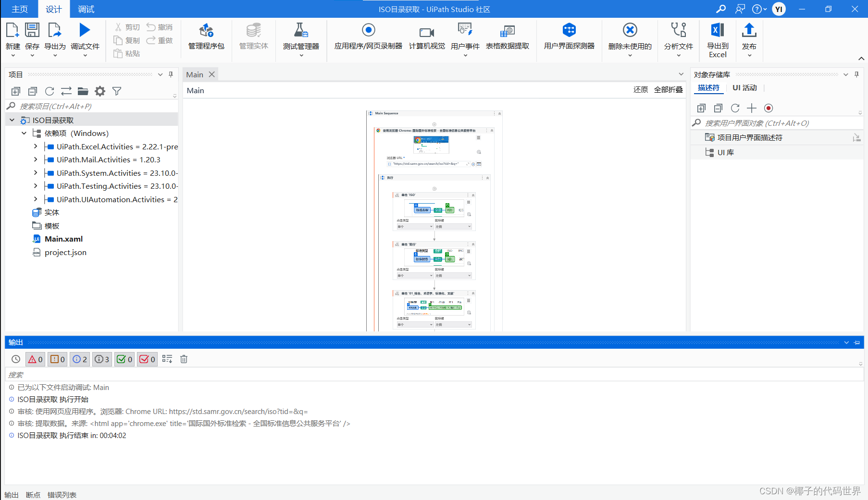Click the 复制 (Copy) toolbar item
868x500 pixels.
coord(127,40)
